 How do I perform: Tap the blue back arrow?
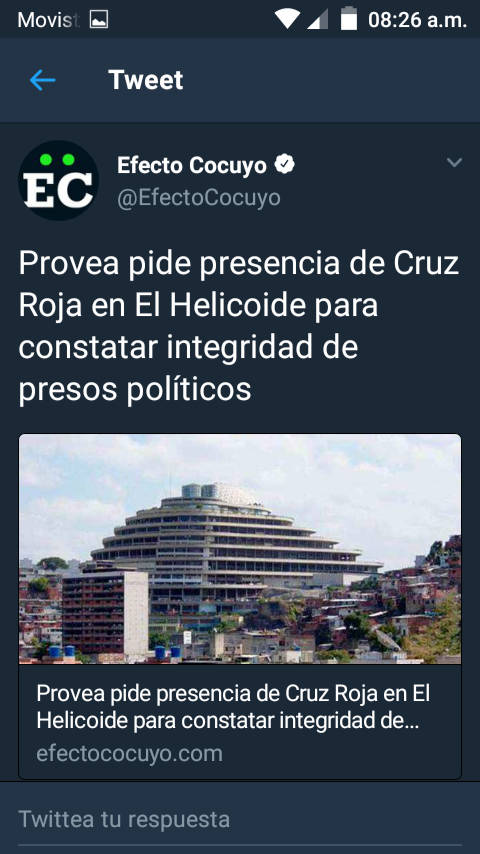[x=42, y=81]
